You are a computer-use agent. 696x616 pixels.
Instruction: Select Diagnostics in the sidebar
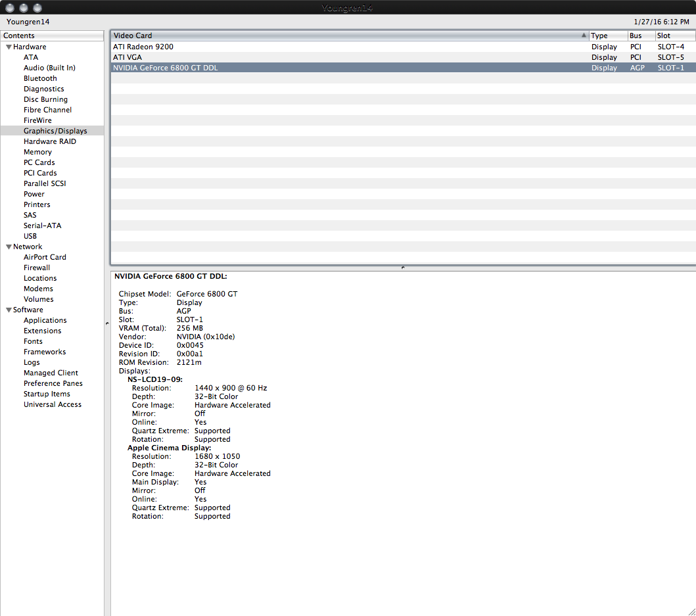(43, 89)
